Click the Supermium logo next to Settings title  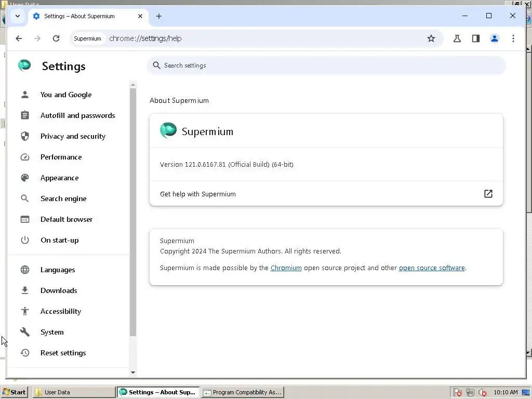point(24,65)
